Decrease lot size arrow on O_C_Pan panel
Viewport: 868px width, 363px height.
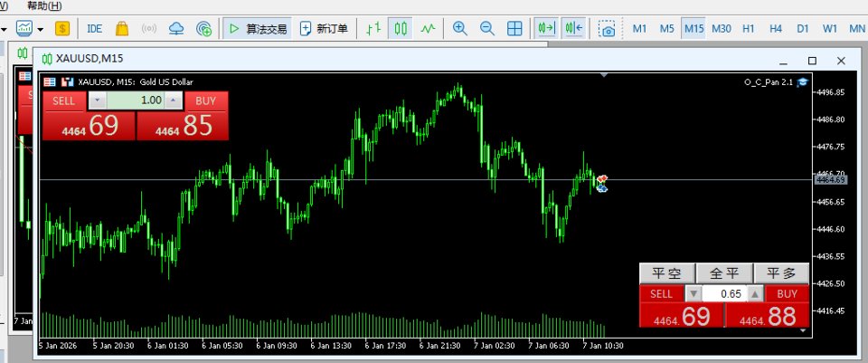tap(693, 293)
